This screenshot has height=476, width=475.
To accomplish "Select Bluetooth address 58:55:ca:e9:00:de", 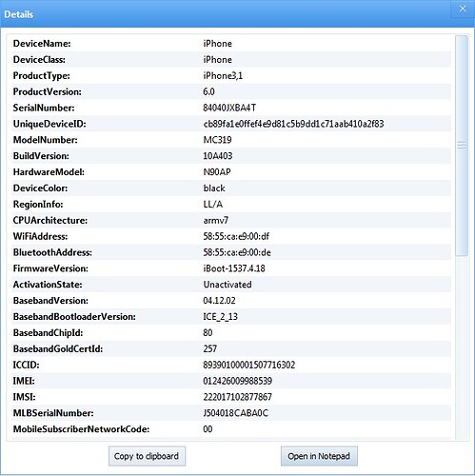I will point(237,252).
